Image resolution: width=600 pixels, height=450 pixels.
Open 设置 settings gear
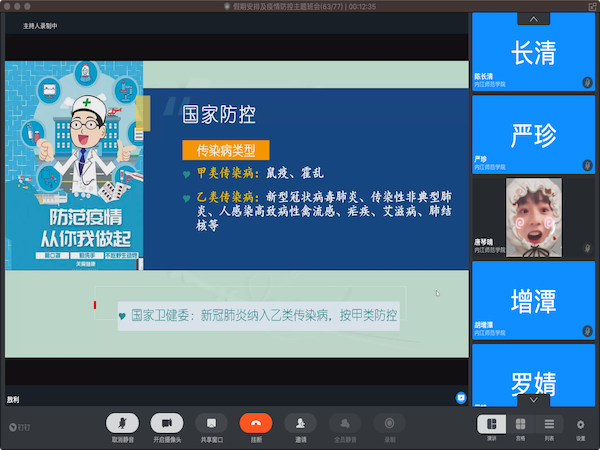(580, 424)
